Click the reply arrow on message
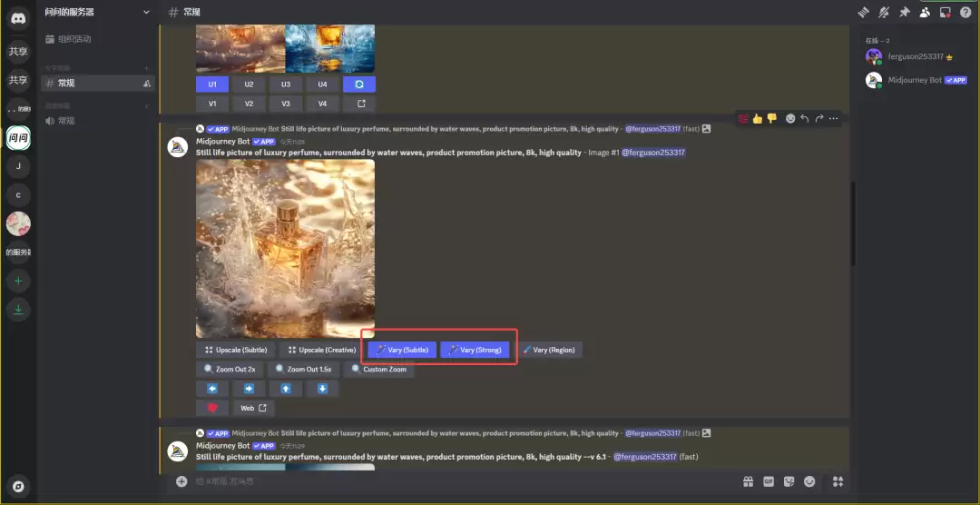The width and height of the screenshot is (980, 505). pyautogui.click(x=804, y=118)
